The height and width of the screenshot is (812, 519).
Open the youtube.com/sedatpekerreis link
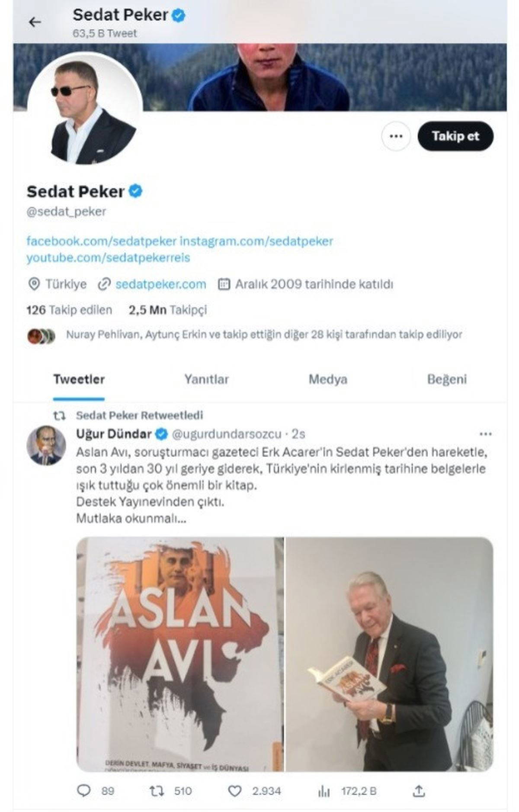[108, 258]
